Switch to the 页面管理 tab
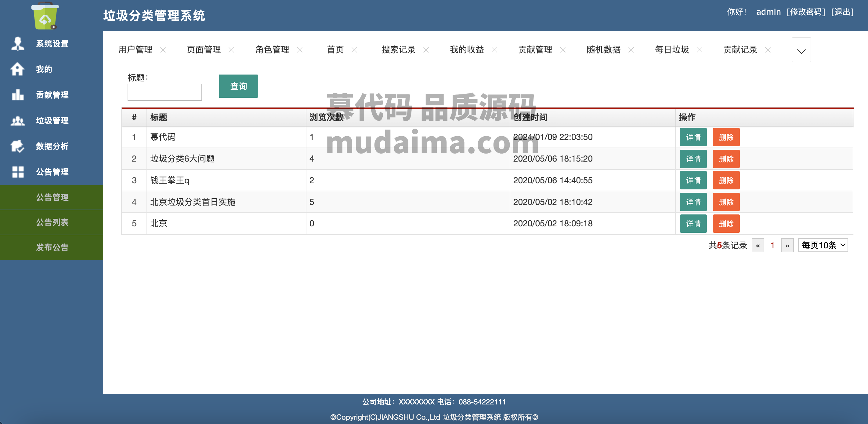This screenshot has height=424, width=868. (204, 50)
